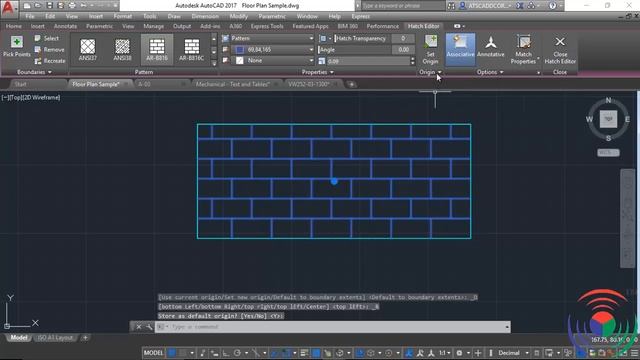
Task: Click the Hatch Transparency slider
Action: [362, 38]
